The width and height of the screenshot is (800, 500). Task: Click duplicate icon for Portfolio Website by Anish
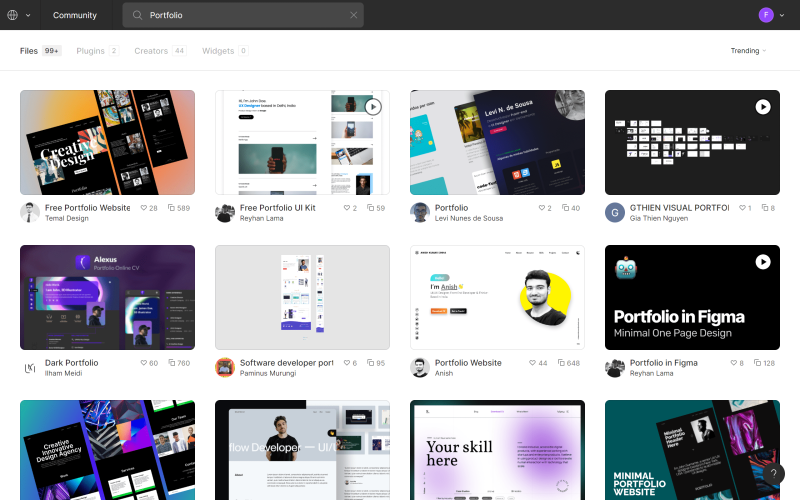point(561,363)
